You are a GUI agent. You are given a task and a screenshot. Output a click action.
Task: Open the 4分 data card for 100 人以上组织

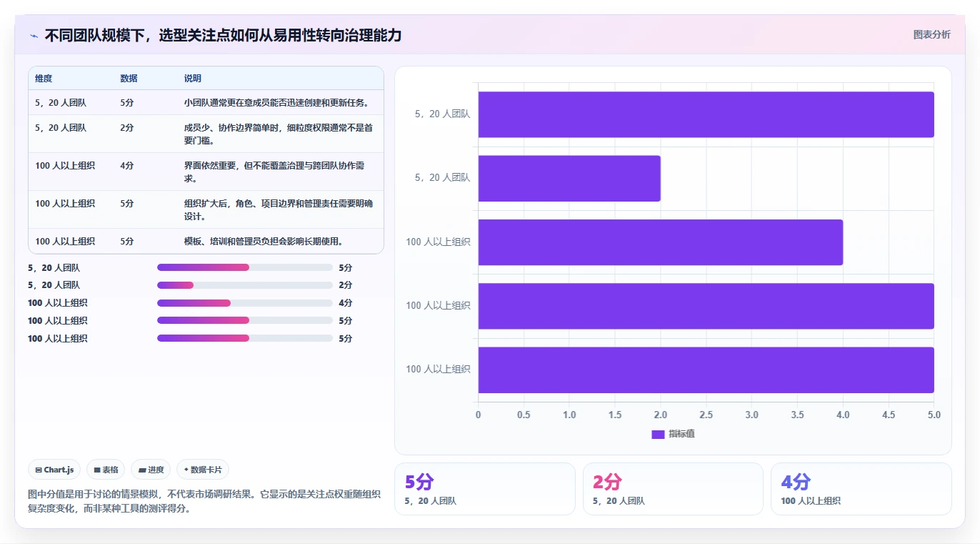861,489
